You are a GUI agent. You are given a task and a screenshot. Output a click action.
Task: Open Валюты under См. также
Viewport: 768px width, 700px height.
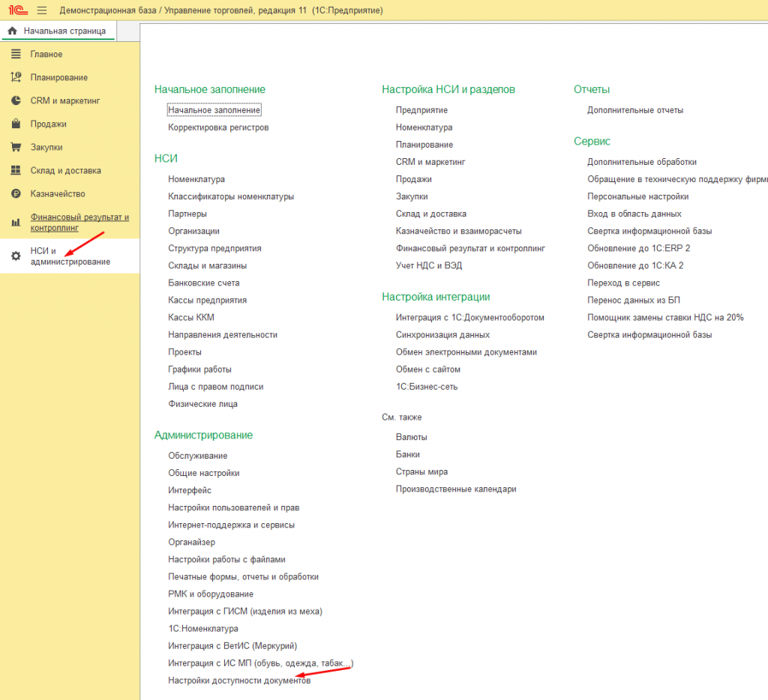(412, 437)
